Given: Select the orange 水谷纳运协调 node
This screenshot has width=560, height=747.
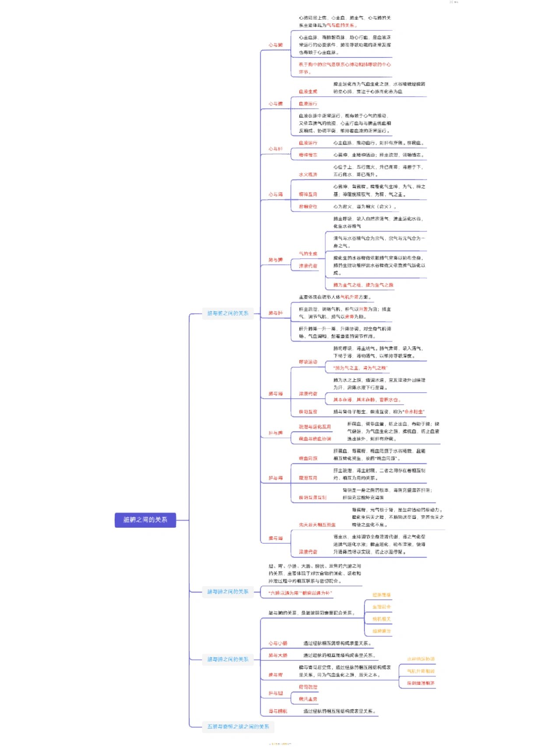Looking at the screenshot, I should click(x=421, y=659).
